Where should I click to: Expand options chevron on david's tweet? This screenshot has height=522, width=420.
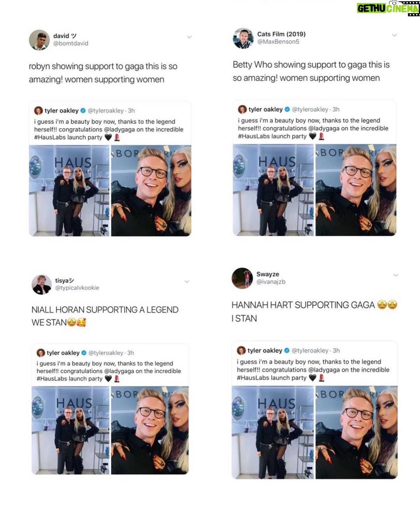189,37
